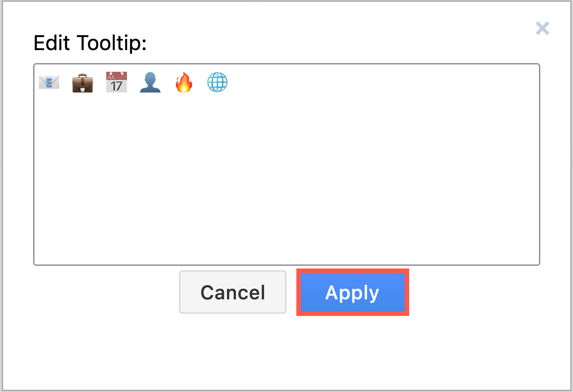Click the highlighted blue Apply control
This screenshot has width=573, height=392.
(352, 292)
